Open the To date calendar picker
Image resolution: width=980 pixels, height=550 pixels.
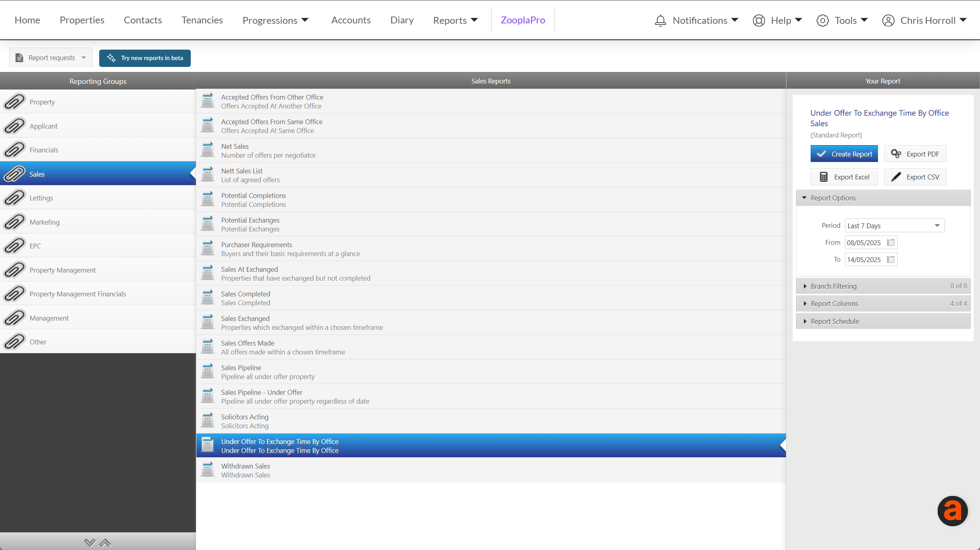(891, 259)
